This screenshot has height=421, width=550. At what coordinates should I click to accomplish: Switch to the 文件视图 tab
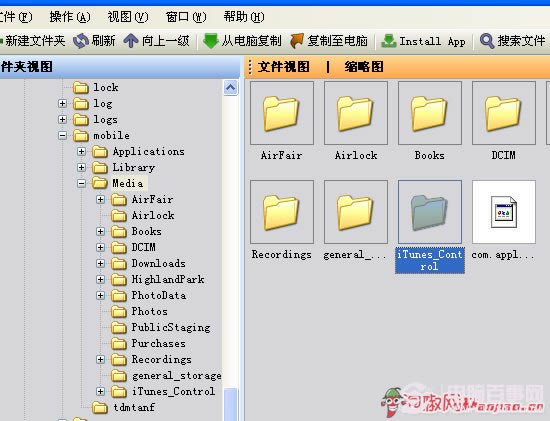[x=284, y=67]
